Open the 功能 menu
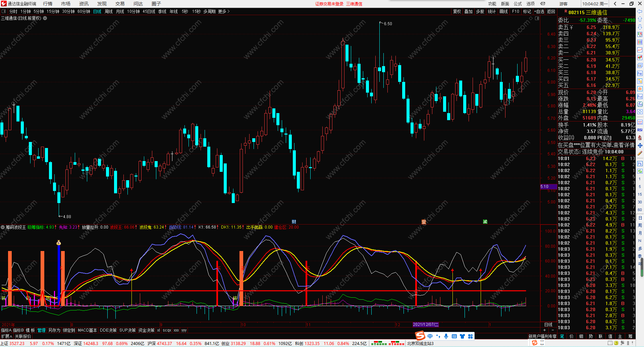644x347 pixels. coord(492,4)
